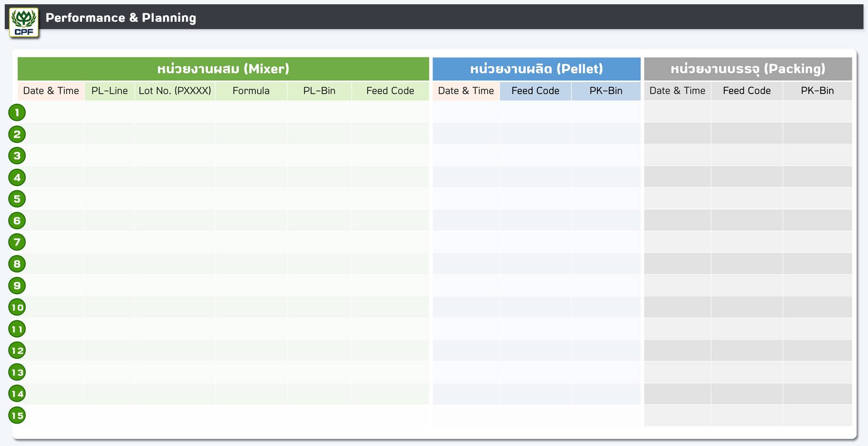The height and width of the screenshot is (446, 868).
Task: Select row number 15 badge
Action: point(17,416)
